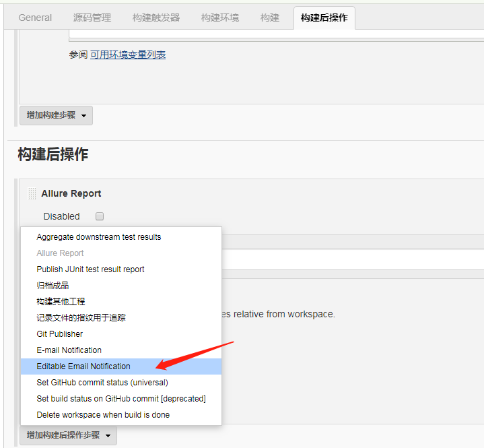Choose Editable Email Notification
The image size is (484, 448).
pos(121,366)
